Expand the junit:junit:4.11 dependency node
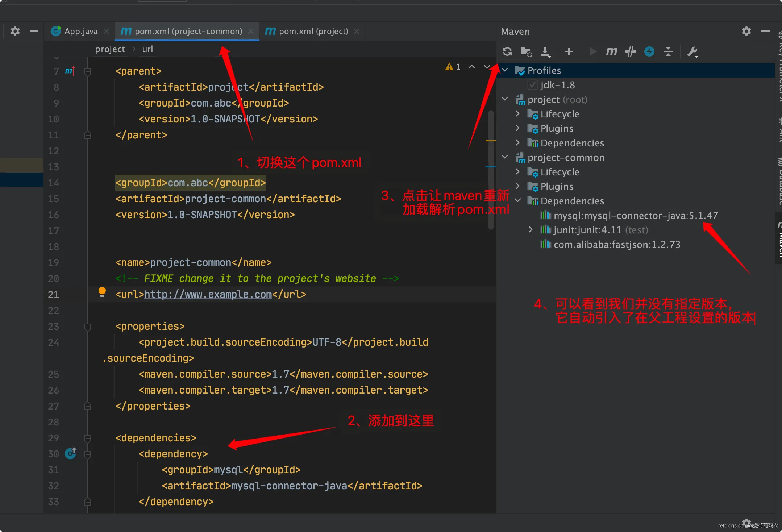This screenshot has width=782, height=532. pyautogui.click(x=531, y=230)
